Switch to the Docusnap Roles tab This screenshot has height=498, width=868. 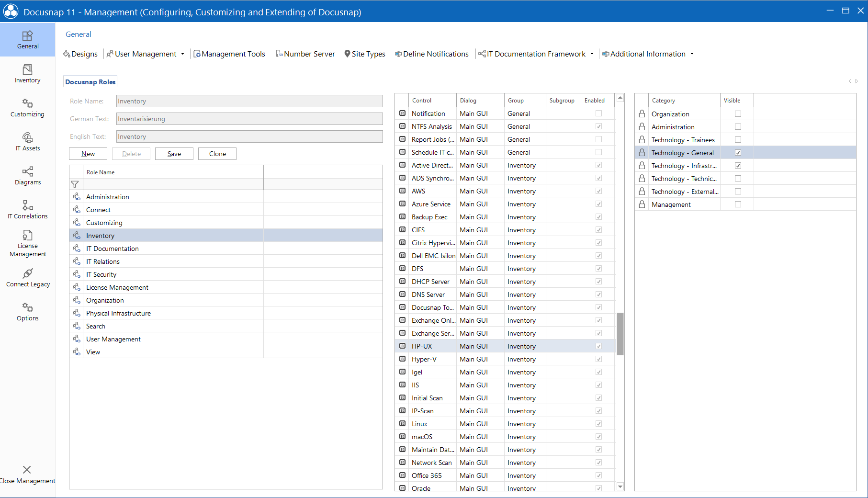click(90, 81)
